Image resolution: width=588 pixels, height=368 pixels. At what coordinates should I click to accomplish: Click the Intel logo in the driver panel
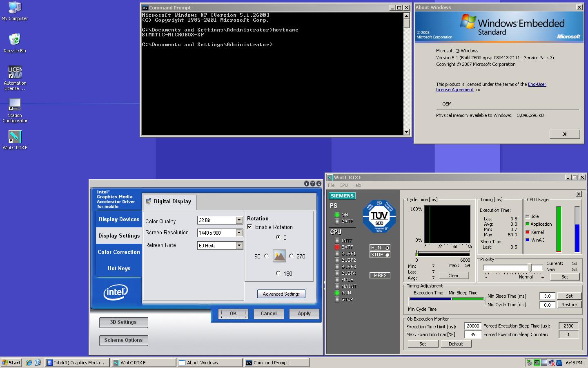pos(116,292)
